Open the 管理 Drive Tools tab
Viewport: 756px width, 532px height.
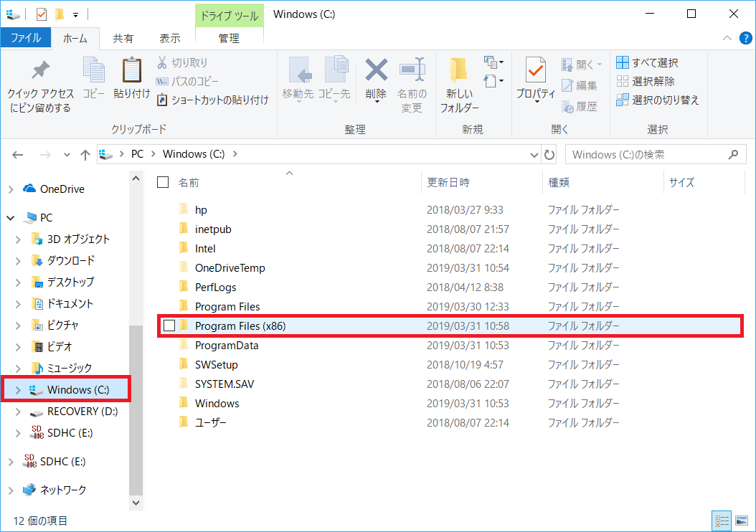[x=229, y=38]
